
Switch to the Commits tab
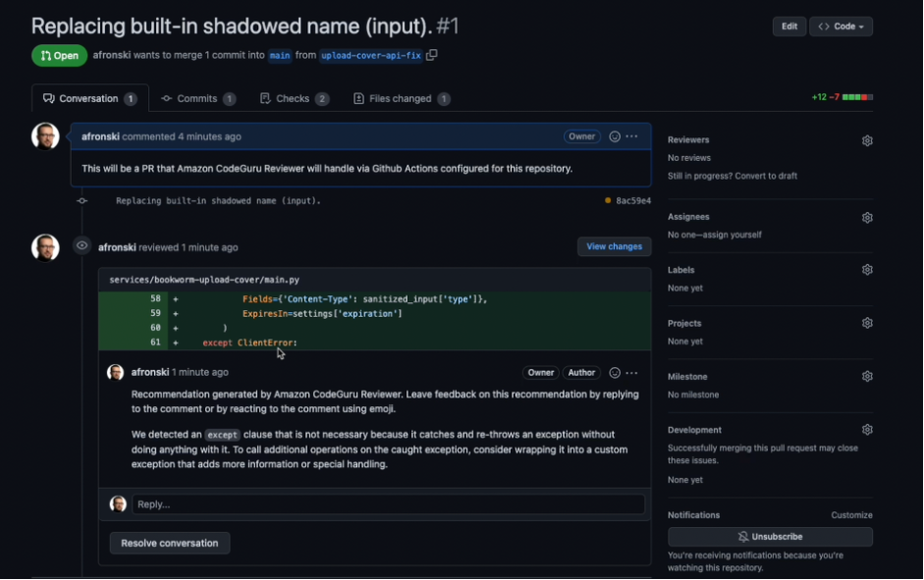point(198,98)
